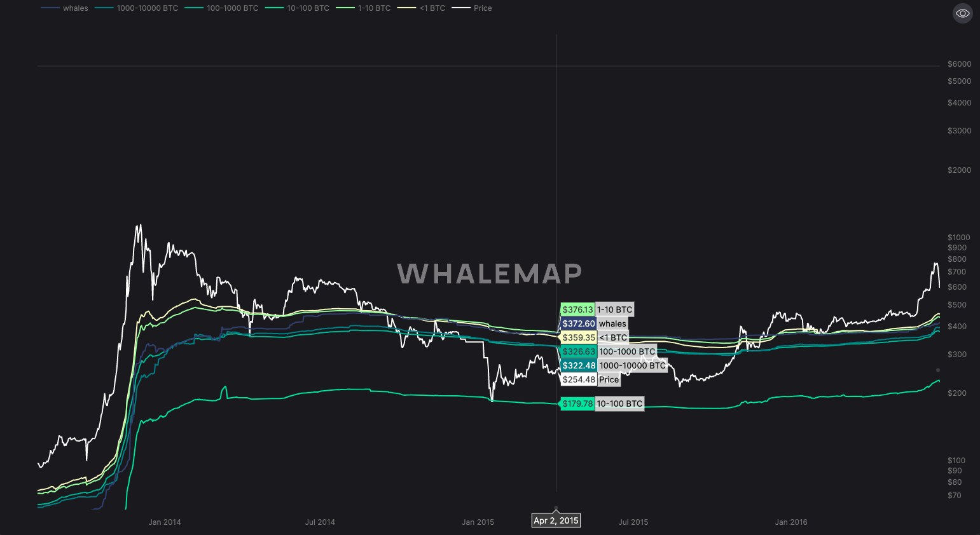Click the $90 price axis label
The width and height of the screenshot is (980, 535).
(x=955, y=471)
